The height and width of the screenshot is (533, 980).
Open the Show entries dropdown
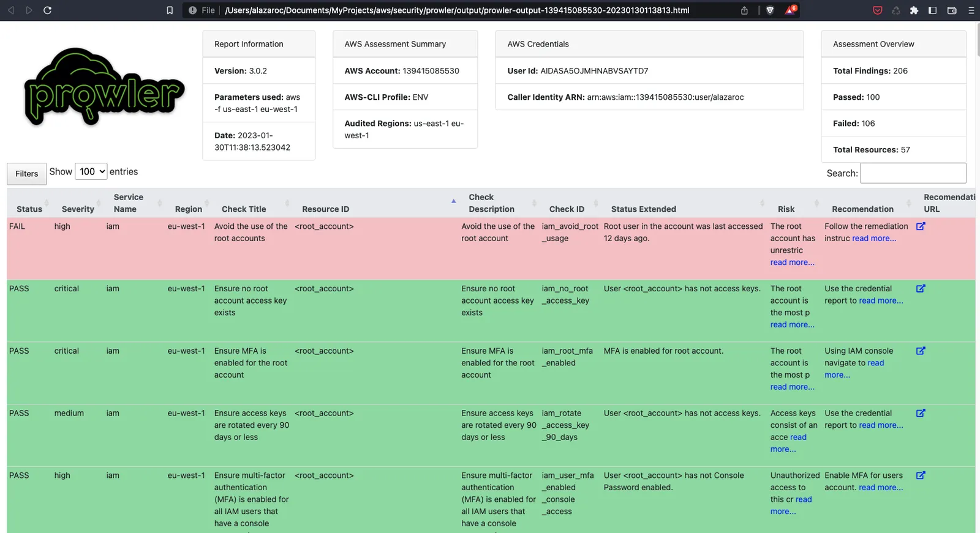coord(91,172)
